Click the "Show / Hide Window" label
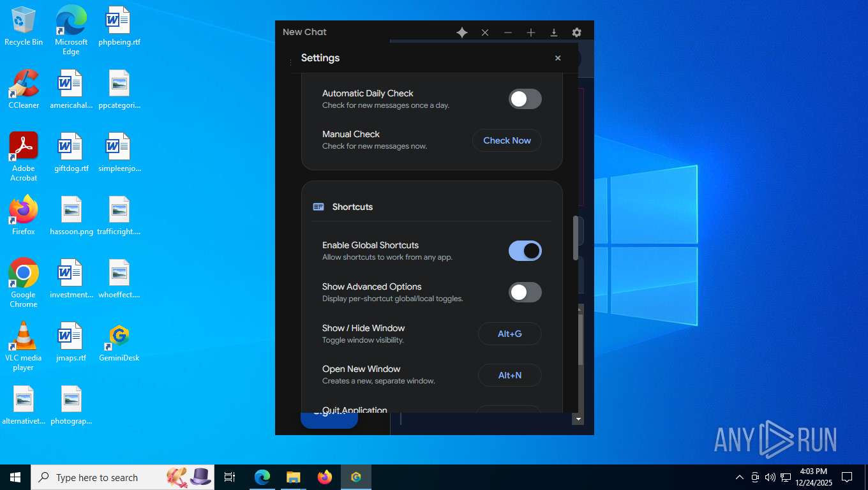This screenshot has width=868, height=490. (x=363, y=328)
